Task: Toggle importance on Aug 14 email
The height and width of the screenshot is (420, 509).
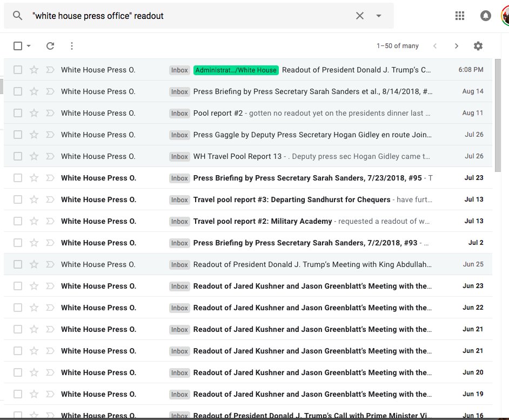Action: pos(50,91)
